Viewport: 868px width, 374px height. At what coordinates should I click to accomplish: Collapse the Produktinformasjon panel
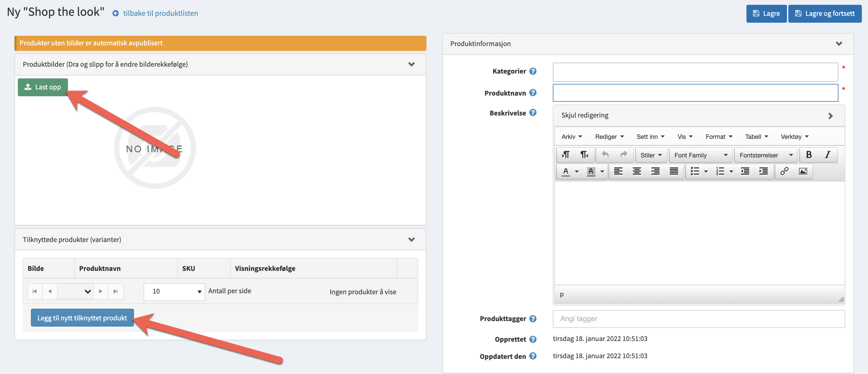point(839,44)
